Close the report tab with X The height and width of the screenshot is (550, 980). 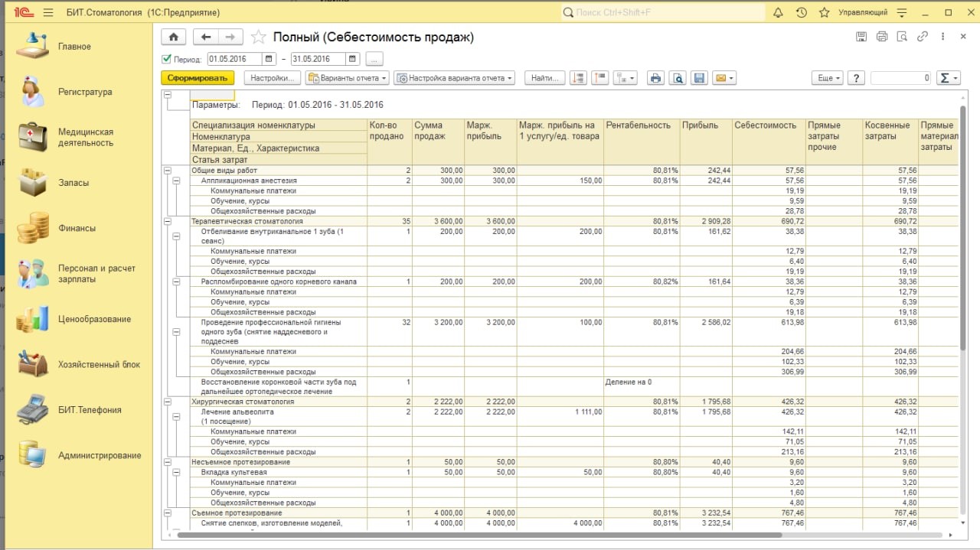[x=962, y=37]
